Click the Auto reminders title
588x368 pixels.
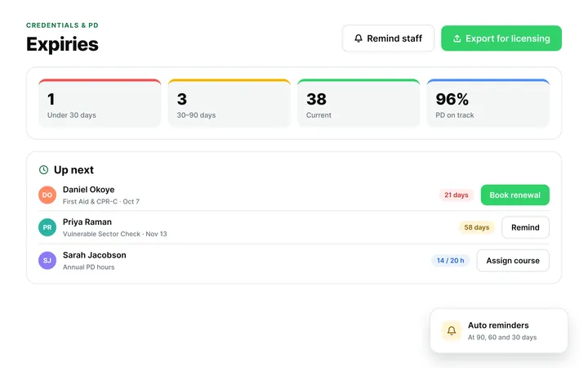point(498,325)
